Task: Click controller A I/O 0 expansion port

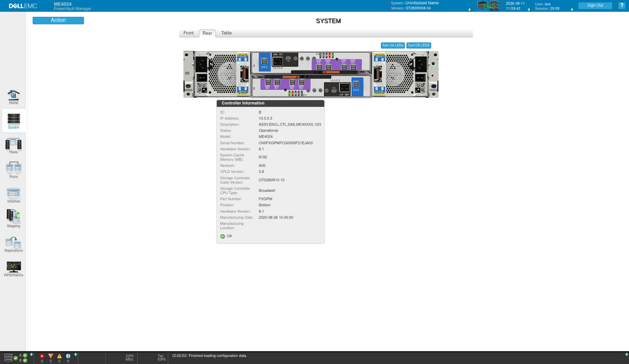Action: 264,61
